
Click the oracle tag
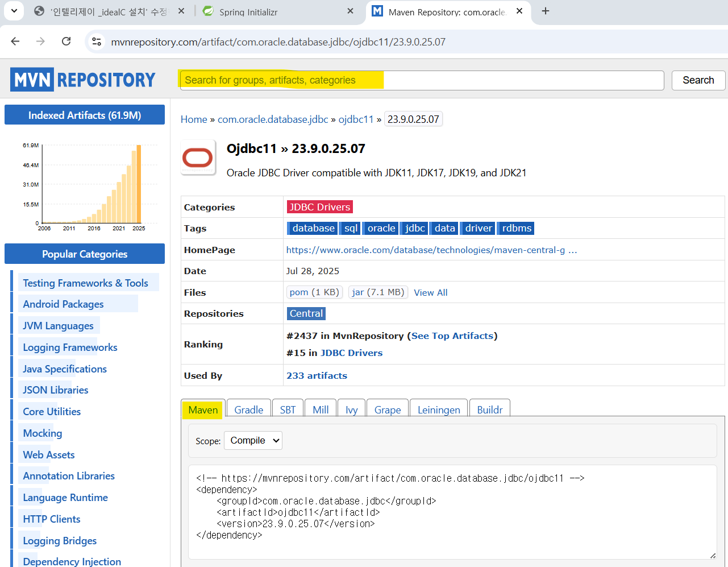pyautogui.click(x=381, y=228)
